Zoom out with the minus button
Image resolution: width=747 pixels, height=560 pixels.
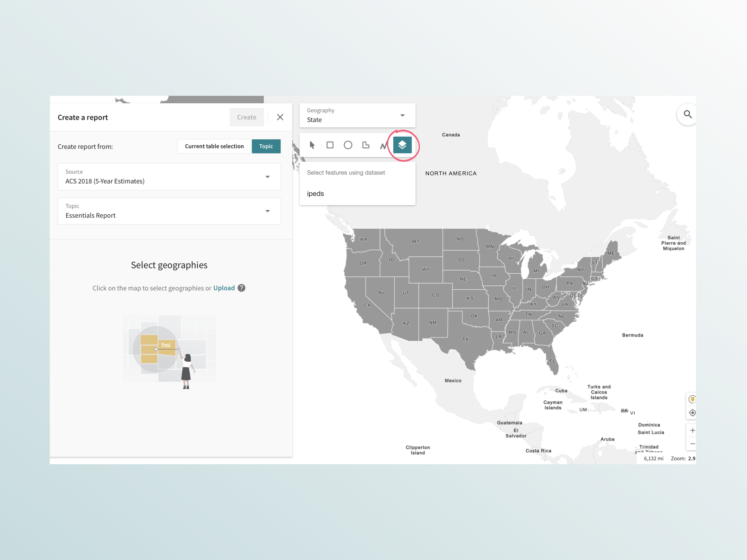coord(692,444)
